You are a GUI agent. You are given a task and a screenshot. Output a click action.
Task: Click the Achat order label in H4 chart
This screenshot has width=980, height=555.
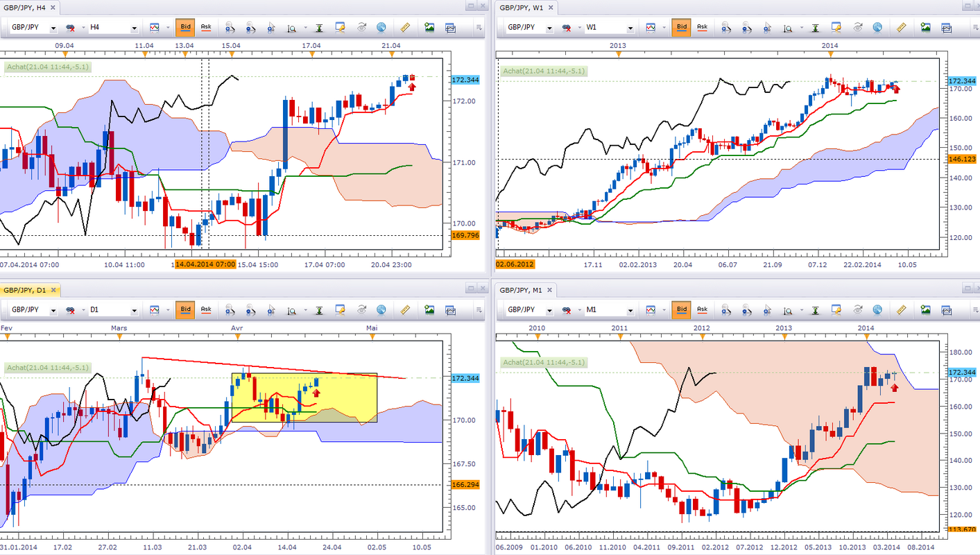pyautogui.click(x=49, y=67)
